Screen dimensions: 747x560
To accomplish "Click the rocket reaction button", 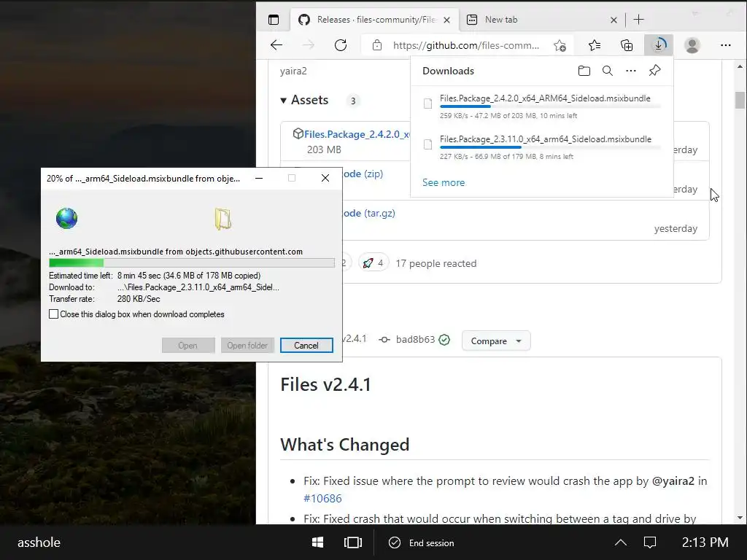I will (373, 262).
